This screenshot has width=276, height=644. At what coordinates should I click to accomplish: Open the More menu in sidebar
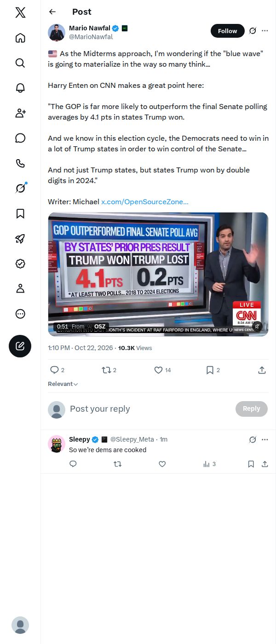20,314
